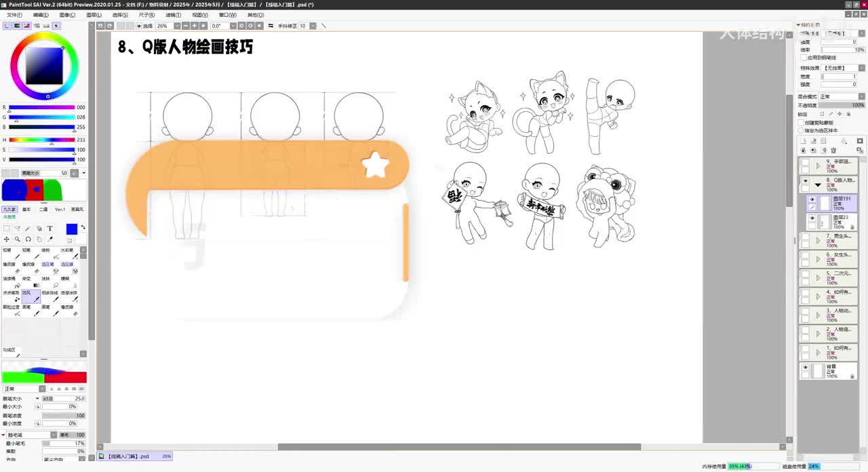
Task: Open the 特殊效果 effect dropdown
Action: (844, 68)
